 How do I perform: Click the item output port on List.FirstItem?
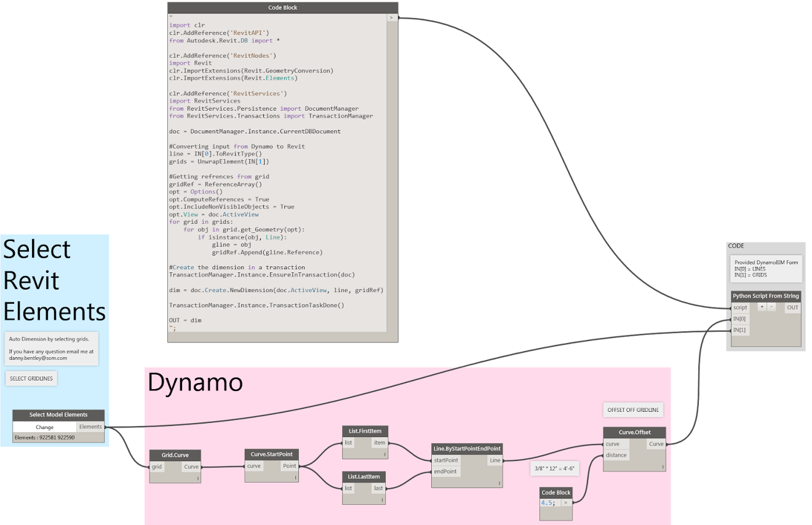click(x=380, y=443)
